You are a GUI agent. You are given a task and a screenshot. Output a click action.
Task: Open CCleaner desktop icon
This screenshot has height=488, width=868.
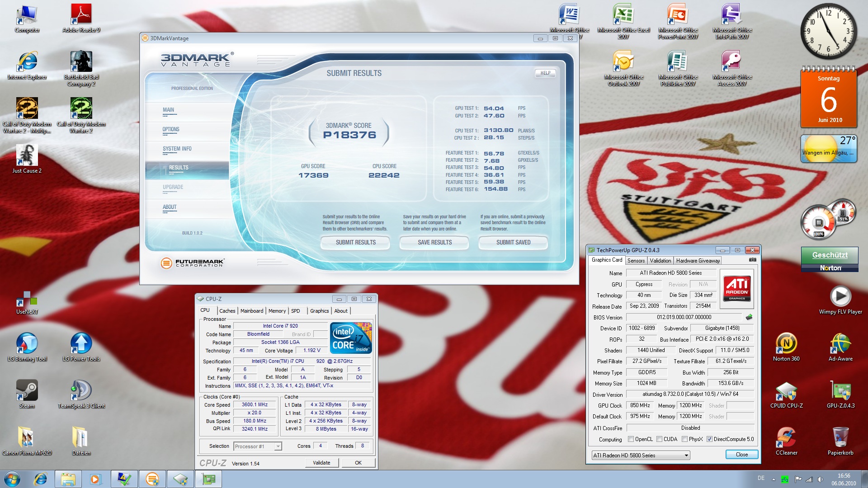click(x=786, y=441)
